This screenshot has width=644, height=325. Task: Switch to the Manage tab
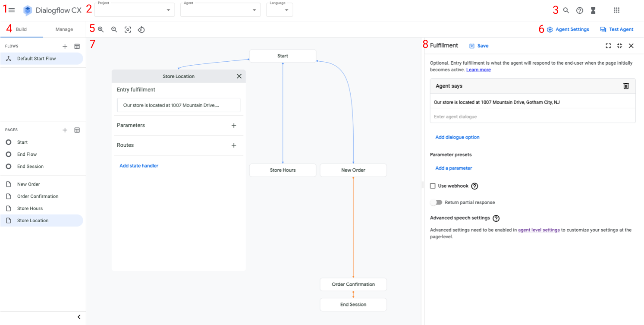coord(64,29)
